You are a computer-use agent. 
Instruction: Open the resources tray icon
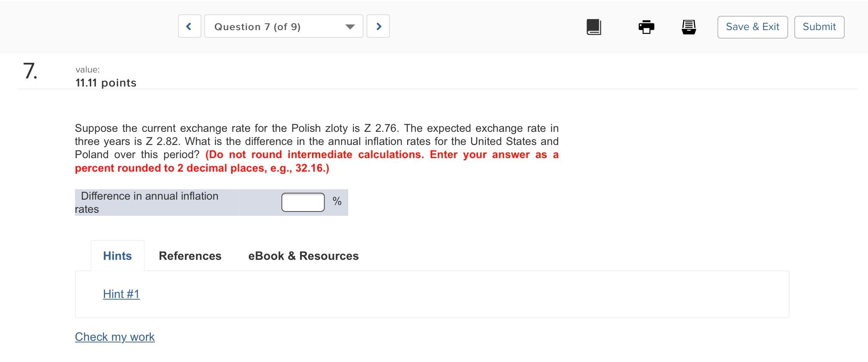coord(688,26)
